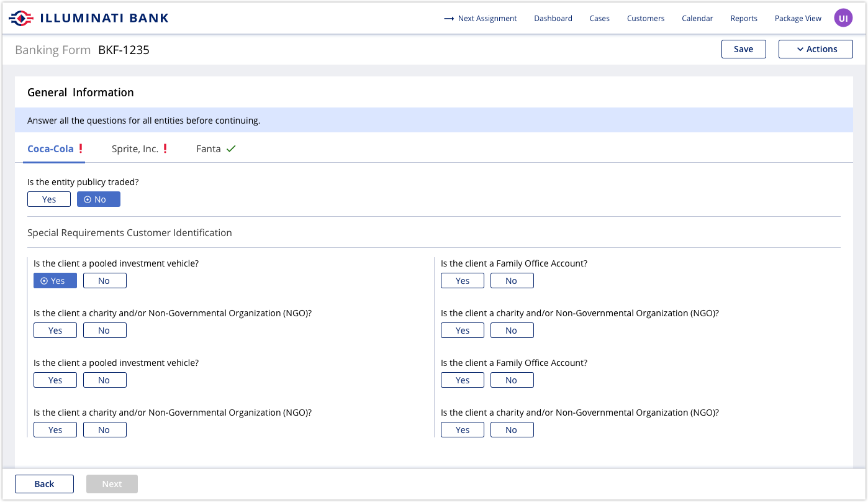
Task: Go to the Reports menu item
Action: [x=743, y=19]
